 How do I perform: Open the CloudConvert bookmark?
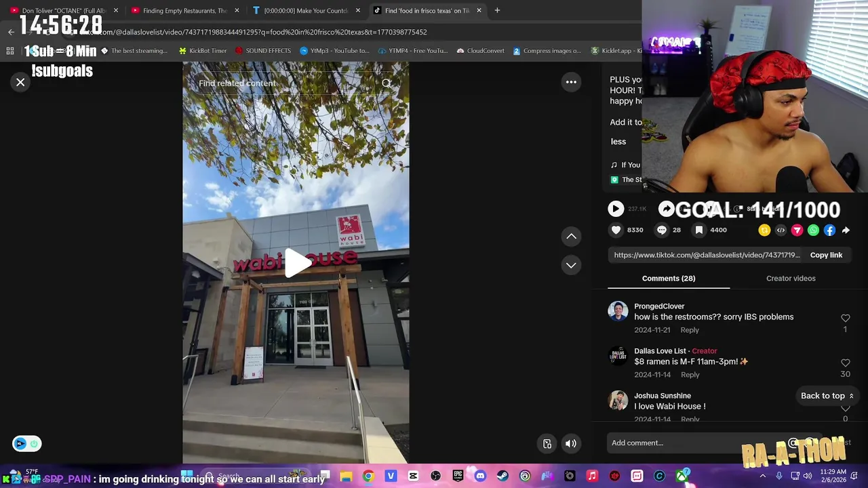[x=480, y=51]
